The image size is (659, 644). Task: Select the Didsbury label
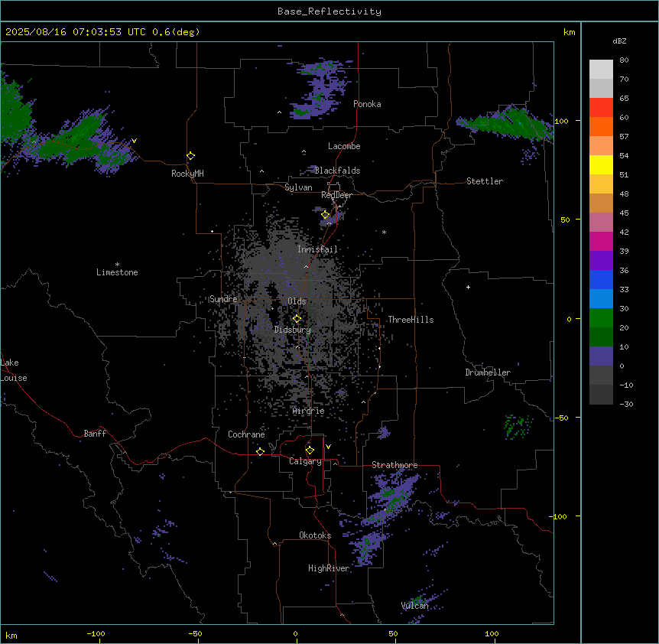click(293, 330)
